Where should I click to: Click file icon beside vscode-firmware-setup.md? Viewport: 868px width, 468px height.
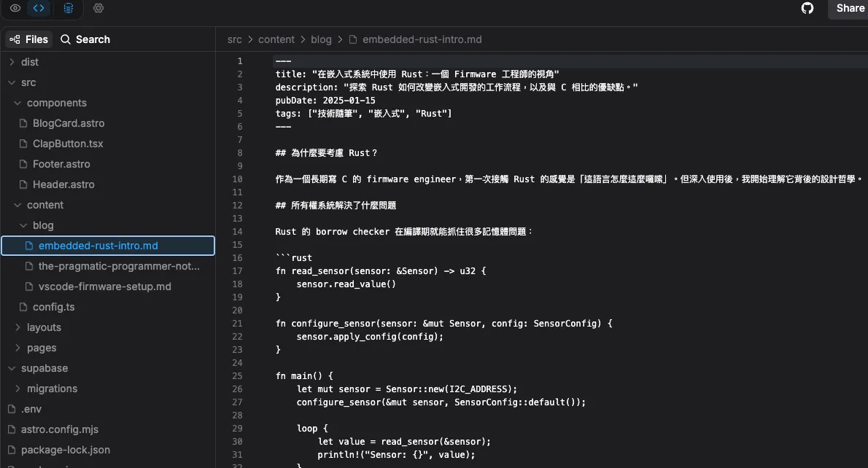click(x=28, y=286)
